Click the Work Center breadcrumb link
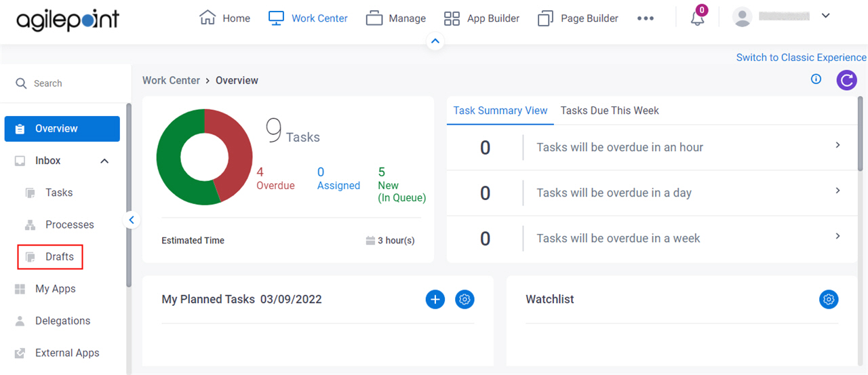Screen dimensions: 868x375 171,80
